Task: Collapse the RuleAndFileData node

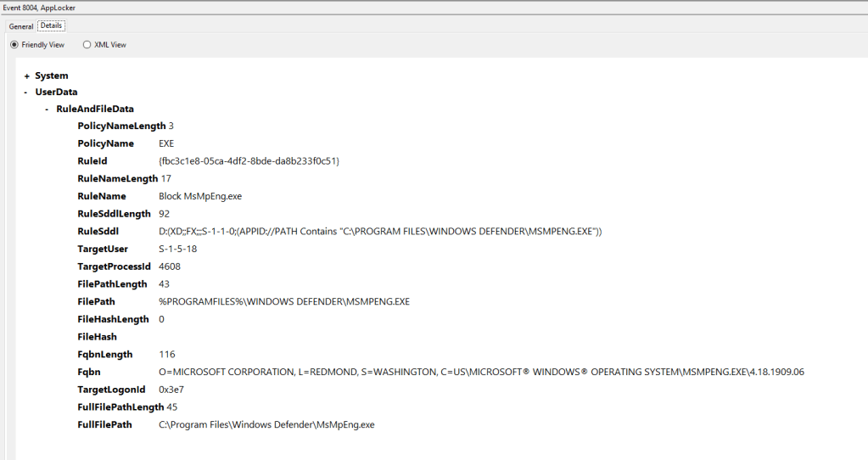Action: click(x=47, y=109)
